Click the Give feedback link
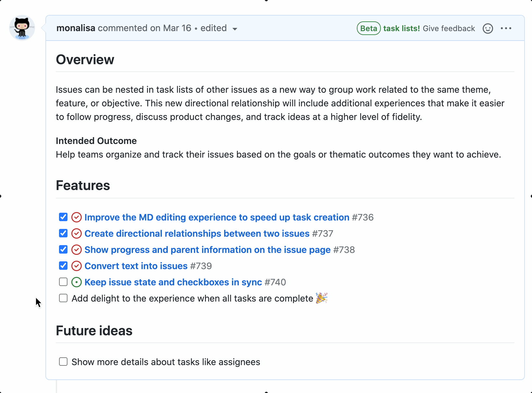Image resolution: width=532 pixels, height=393 pixels. click(449, 29)
